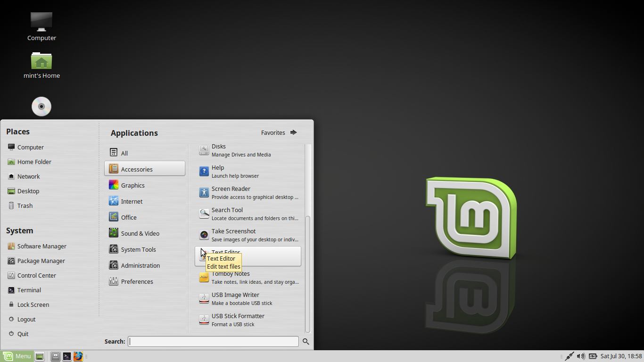Open Take Screenshot camera icon

[204, 235]
